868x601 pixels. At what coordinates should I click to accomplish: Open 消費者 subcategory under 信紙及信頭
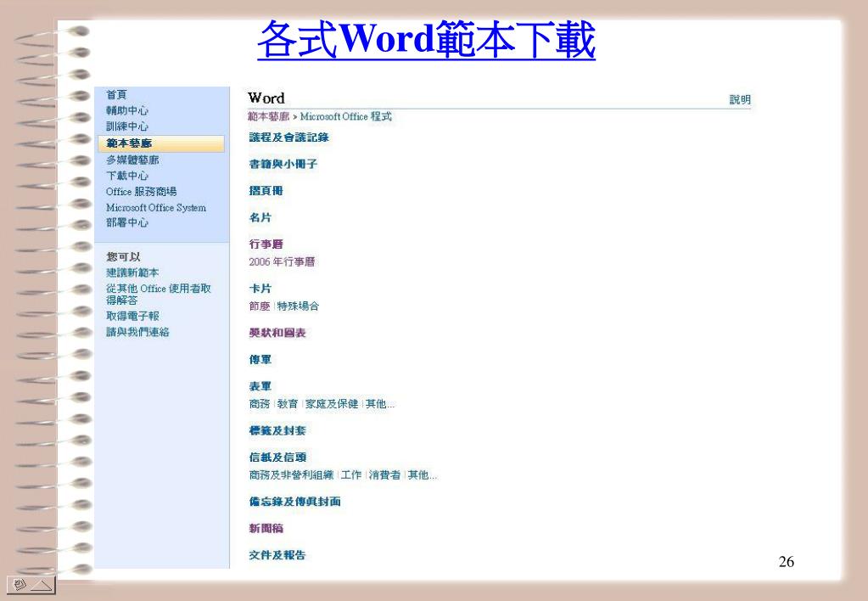click(x=384, y=475)
